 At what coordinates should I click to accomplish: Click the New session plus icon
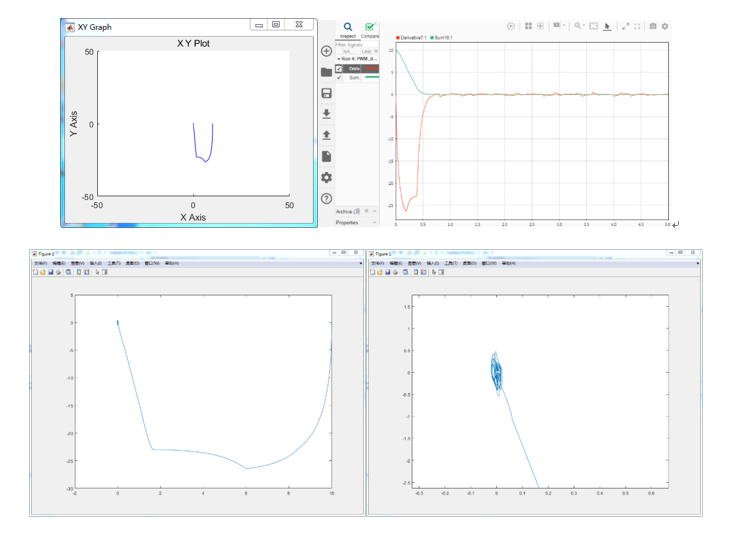point(326,51)
